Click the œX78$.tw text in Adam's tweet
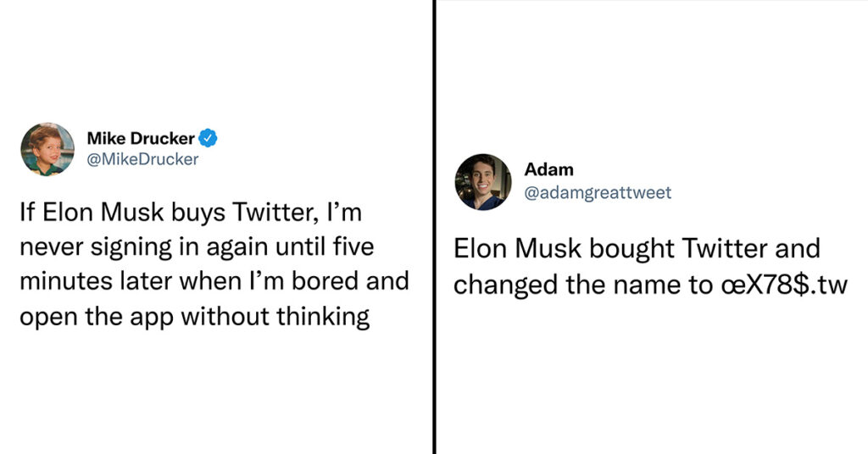 click(x=784, y=285)
